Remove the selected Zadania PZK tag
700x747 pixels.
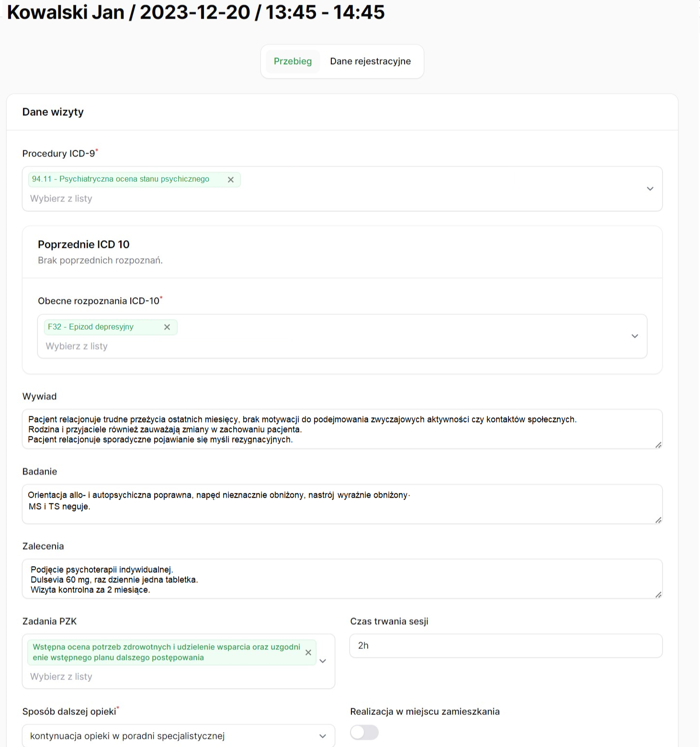coord(308,653)
